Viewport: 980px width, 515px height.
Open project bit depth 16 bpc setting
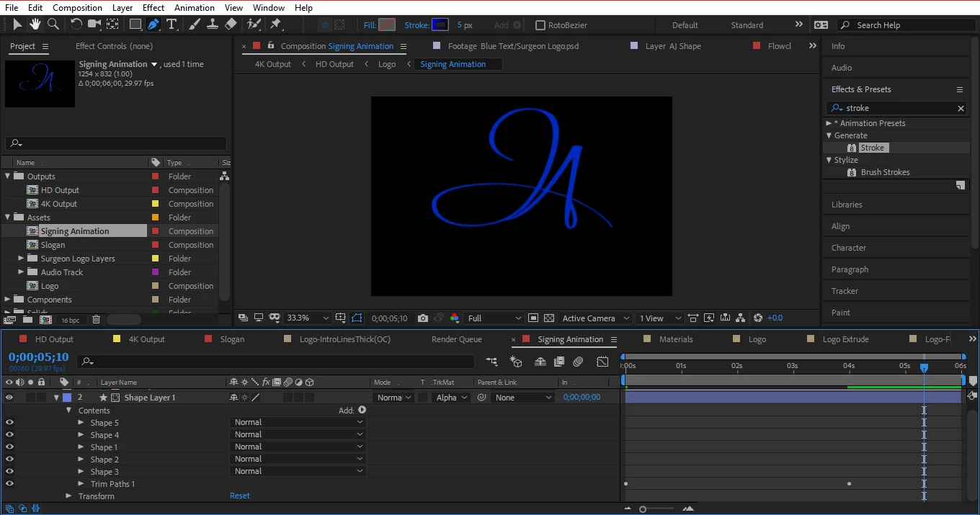[71, 320]
